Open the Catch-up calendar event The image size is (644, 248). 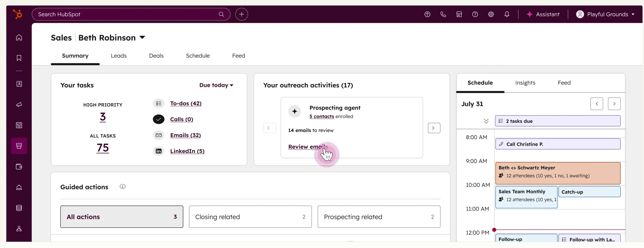589,192
